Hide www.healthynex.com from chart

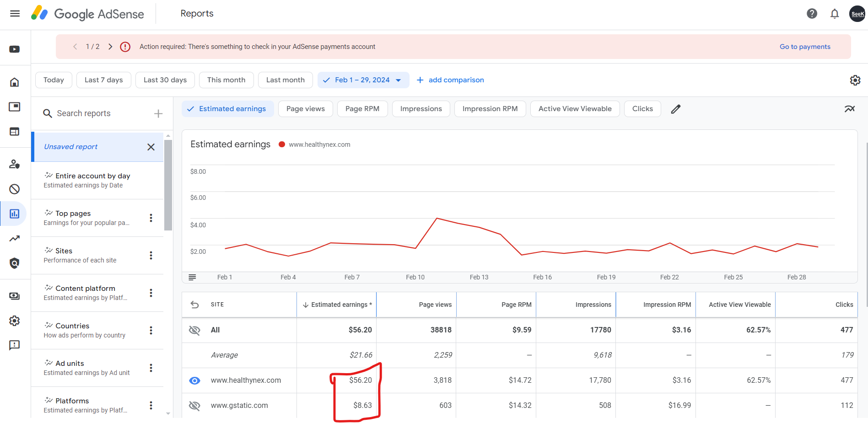[194, 380]
